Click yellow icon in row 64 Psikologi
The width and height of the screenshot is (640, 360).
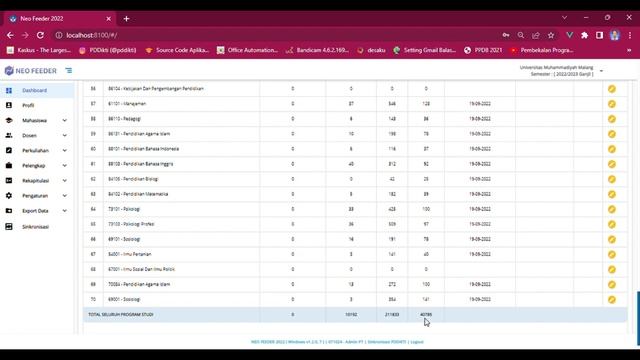tap(611, 209)
